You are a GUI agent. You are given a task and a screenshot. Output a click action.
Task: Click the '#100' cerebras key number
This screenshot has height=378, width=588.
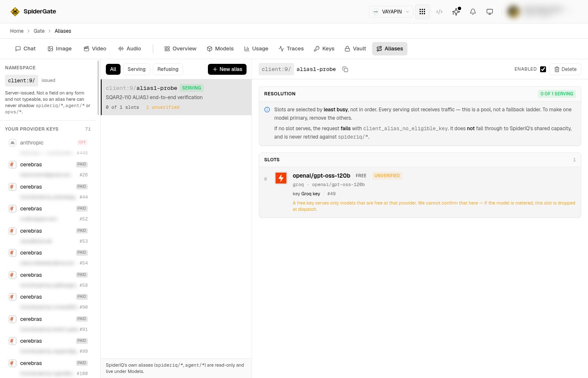[x=82, y=373]
